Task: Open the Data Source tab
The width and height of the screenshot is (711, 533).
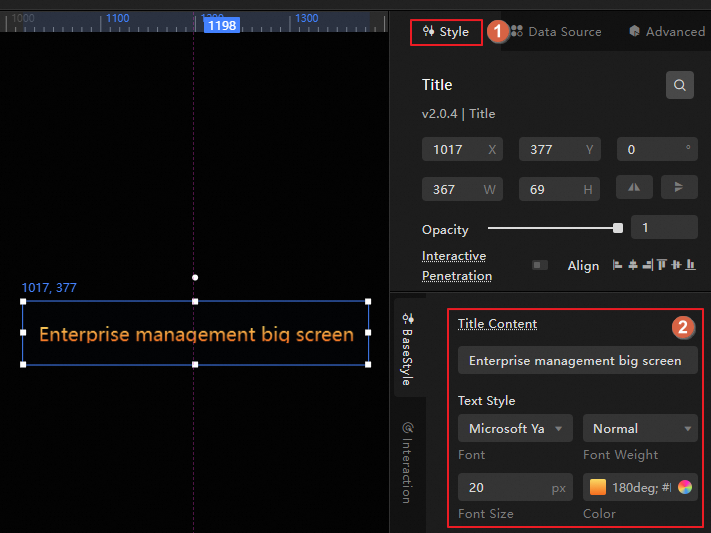Action: tap(556, 32)
